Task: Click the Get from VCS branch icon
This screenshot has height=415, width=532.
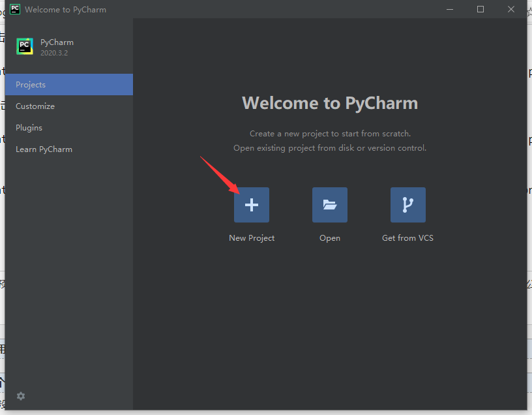Action: click(x=408, y=205)
